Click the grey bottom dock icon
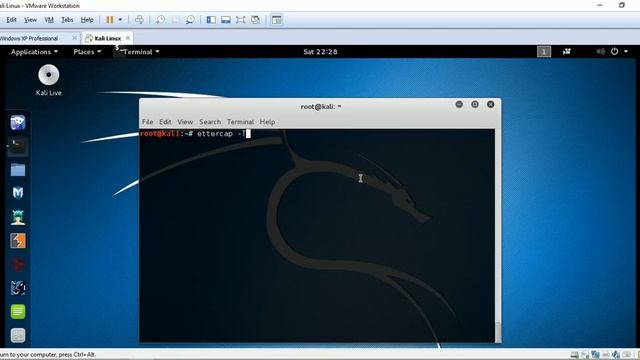The height and width of the screenshot is (360, 640). (x=18, y=335)
